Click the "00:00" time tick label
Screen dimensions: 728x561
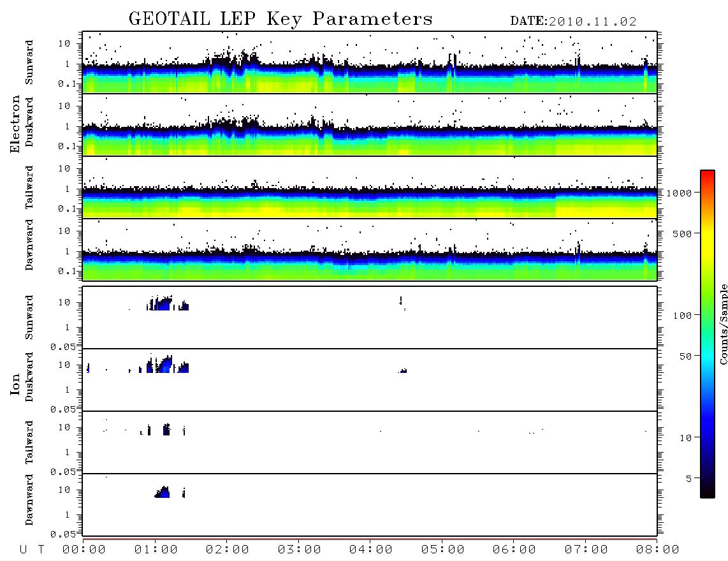84,550
